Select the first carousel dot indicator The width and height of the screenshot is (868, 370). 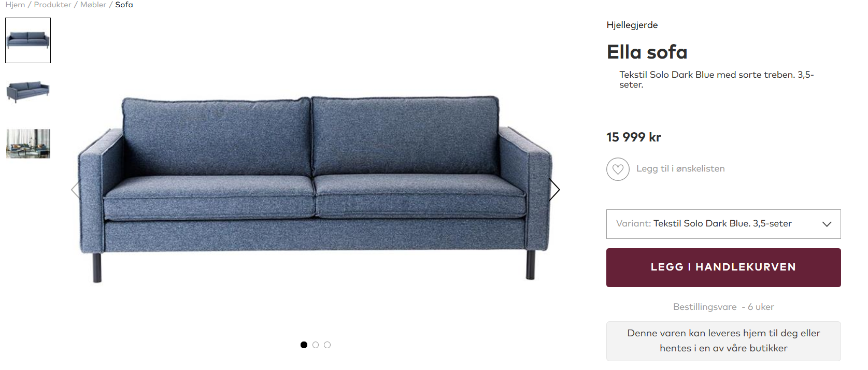(304, 345)
